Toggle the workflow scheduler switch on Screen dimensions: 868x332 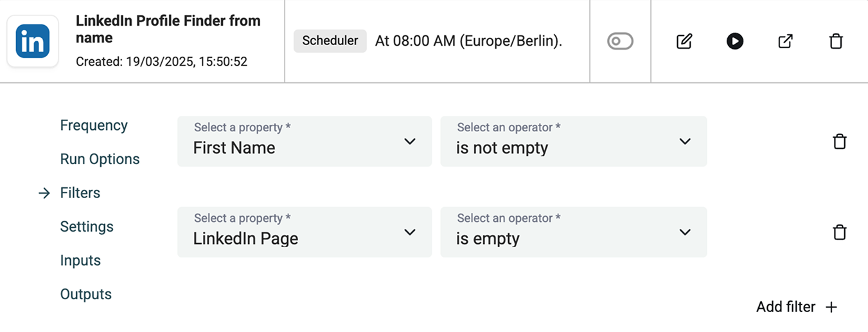620,41
